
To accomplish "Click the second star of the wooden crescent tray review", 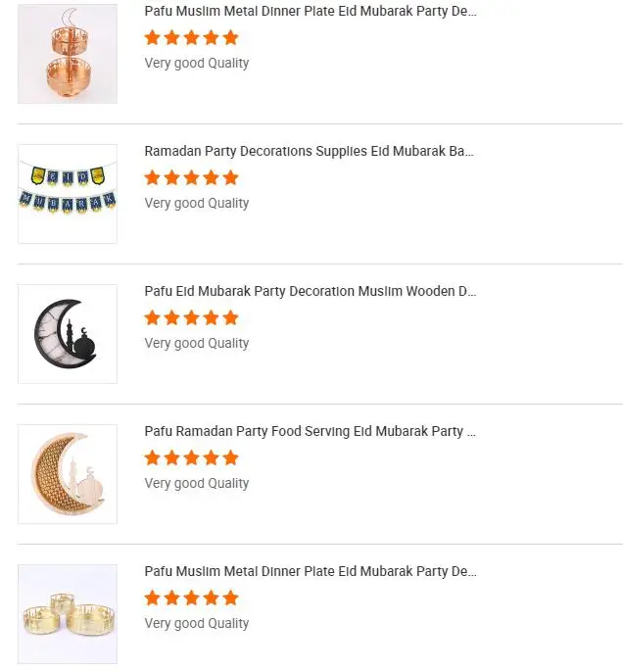I will click(x=171, y=458).
